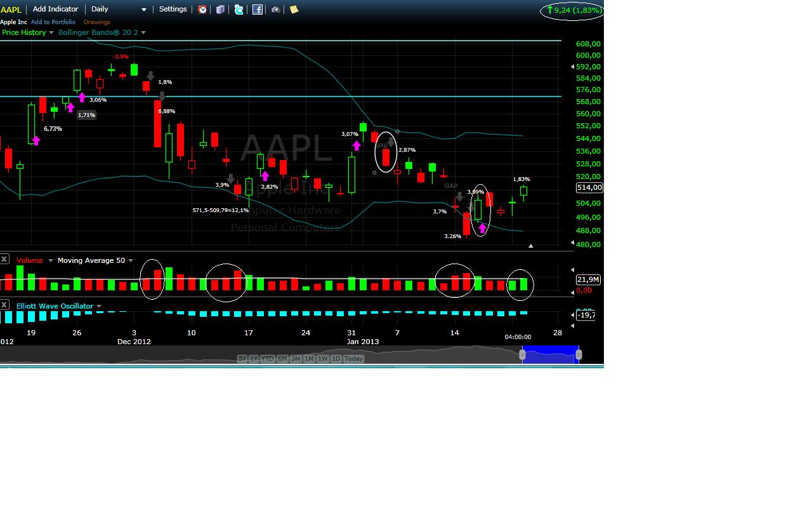
Task: Click the Dec 2012 date axis label
Action: [x=134, y=341]
